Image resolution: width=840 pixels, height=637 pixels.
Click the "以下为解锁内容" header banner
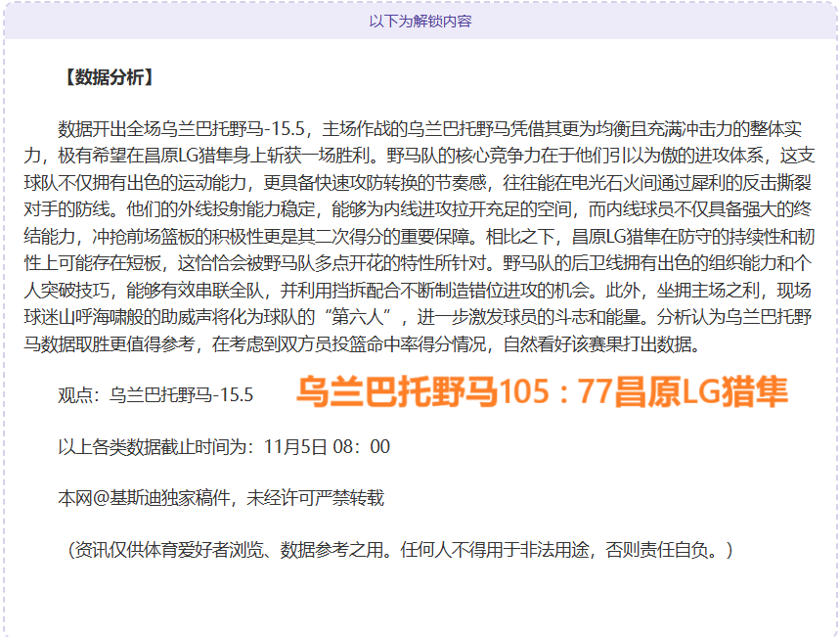click(420, 21)
